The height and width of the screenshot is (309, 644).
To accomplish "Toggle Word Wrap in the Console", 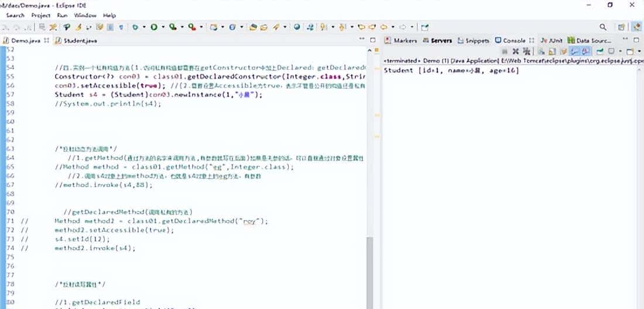I will 564,51.
